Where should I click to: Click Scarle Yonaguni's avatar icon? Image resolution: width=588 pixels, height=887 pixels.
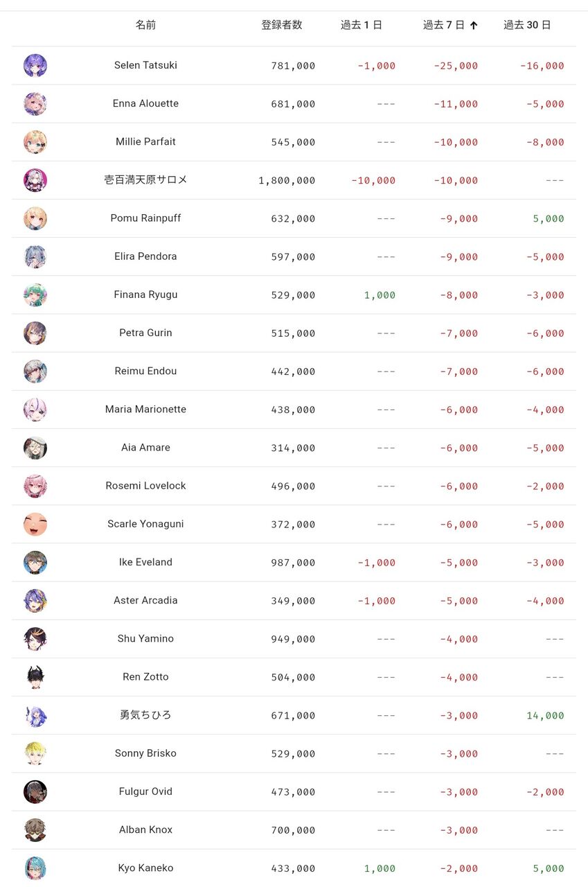point(35,525)
